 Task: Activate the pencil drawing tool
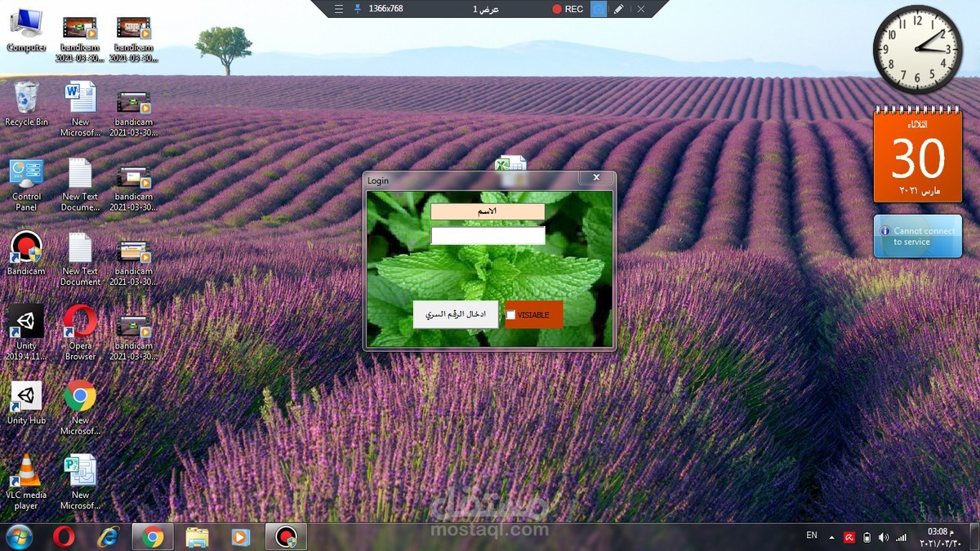(x=619, y=9)
